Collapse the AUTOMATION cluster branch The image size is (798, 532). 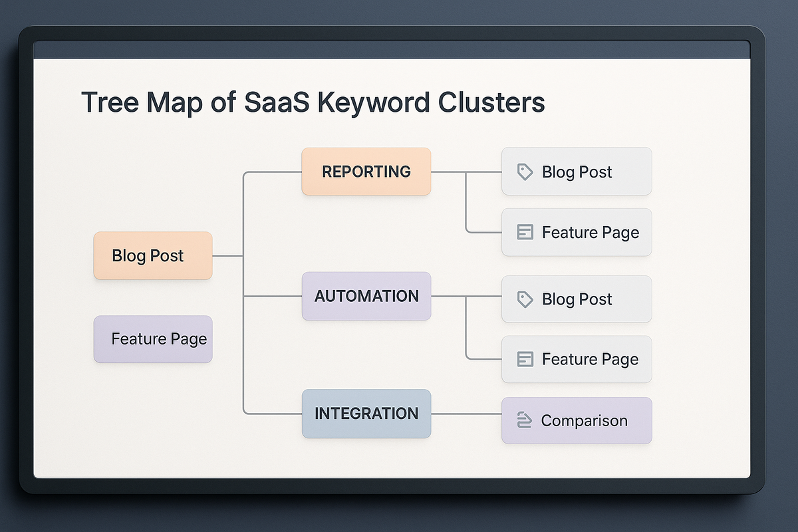click(x=366, y=297)
